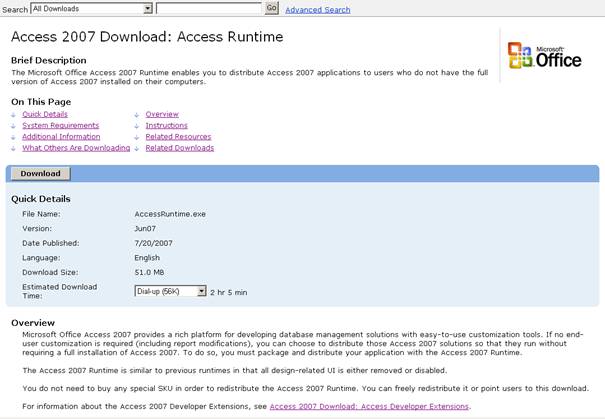
Task: Open the Instructions link
Action: point(166,125)
